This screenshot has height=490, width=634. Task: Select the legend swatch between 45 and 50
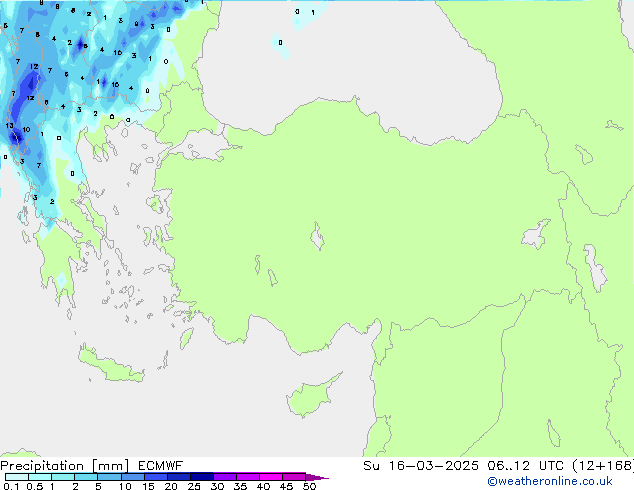click(294, 477)
